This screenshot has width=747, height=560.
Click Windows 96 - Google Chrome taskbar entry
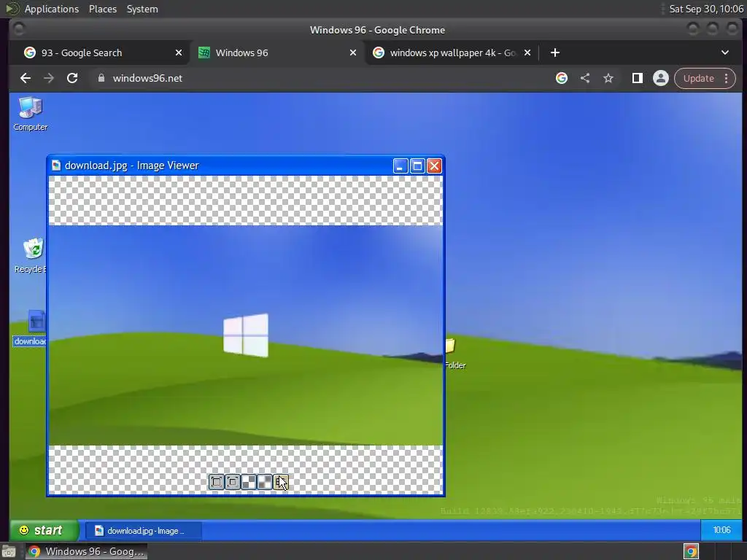(86, 551)
